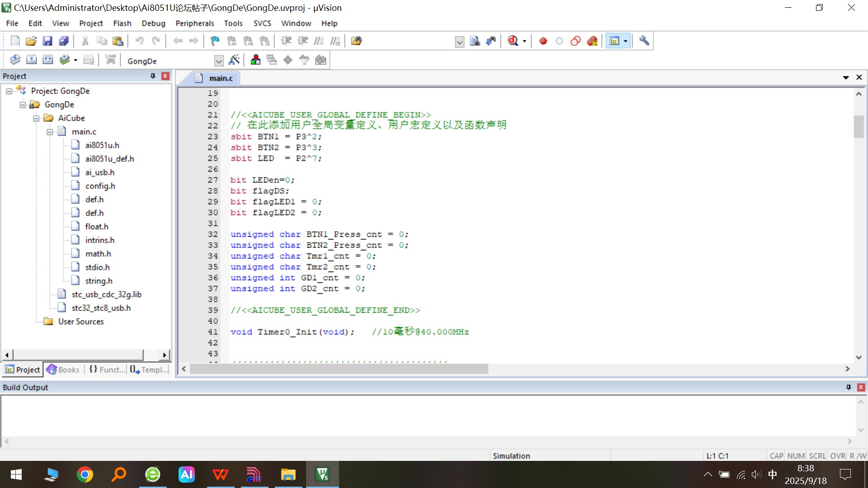Open the GongDe target dropdown

(219, 61)
